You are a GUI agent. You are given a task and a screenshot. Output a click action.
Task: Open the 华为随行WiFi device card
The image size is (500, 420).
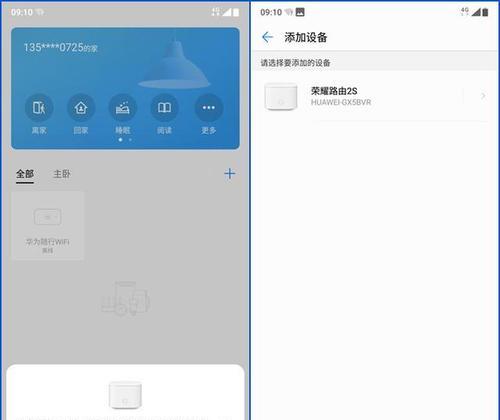[48, 226]
